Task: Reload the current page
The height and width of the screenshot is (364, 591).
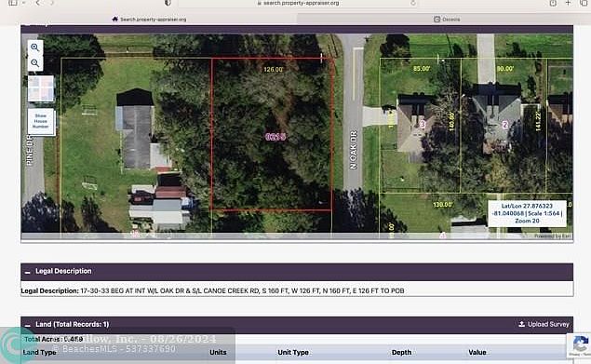Action: tap(413, 3)
